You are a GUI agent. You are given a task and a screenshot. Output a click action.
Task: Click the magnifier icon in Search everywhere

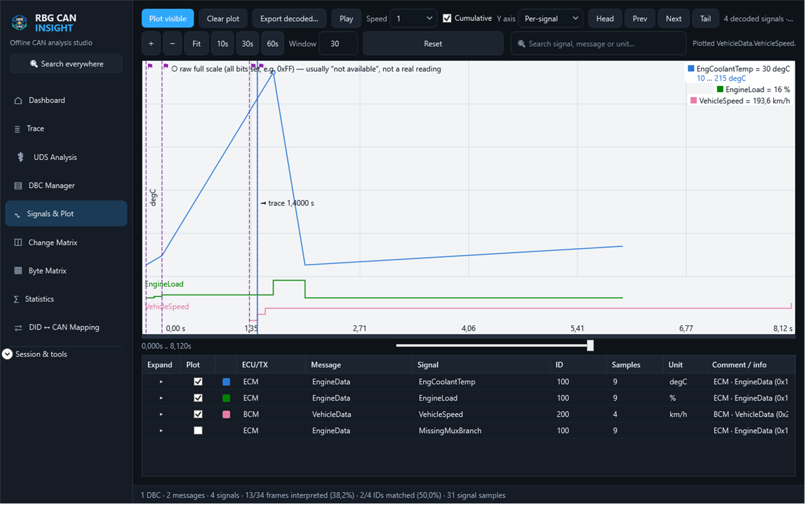point(34,64)
